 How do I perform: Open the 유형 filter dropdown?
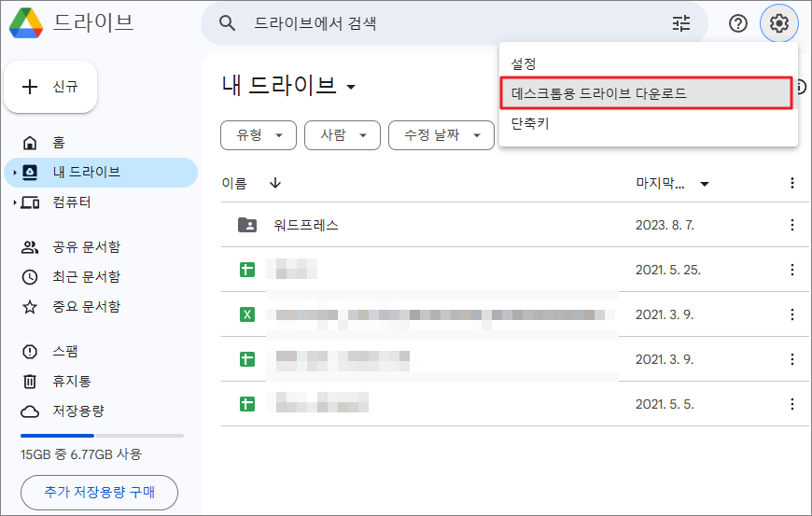259,135
